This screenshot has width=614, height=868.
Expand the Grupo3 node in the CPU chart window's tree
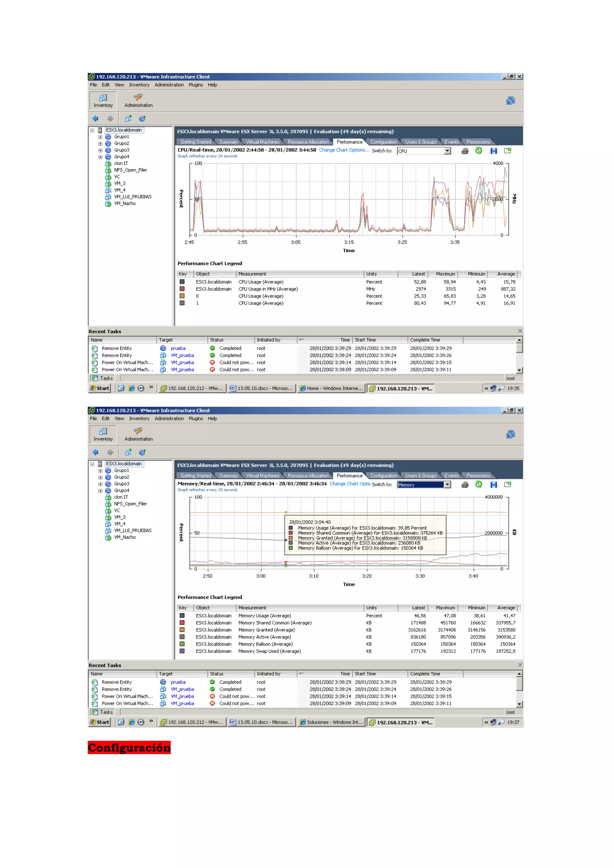click(100, 150)
